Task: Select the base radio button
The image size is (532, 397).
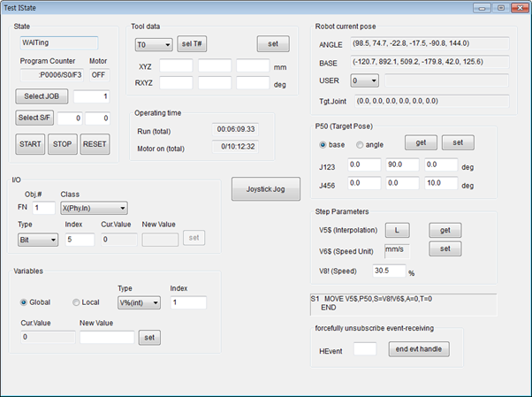Action: point(323,145)
